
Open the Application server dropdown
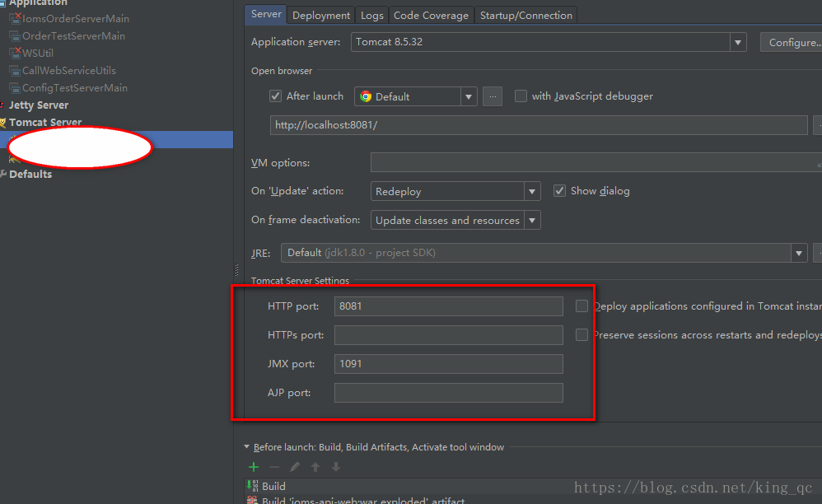738,42
